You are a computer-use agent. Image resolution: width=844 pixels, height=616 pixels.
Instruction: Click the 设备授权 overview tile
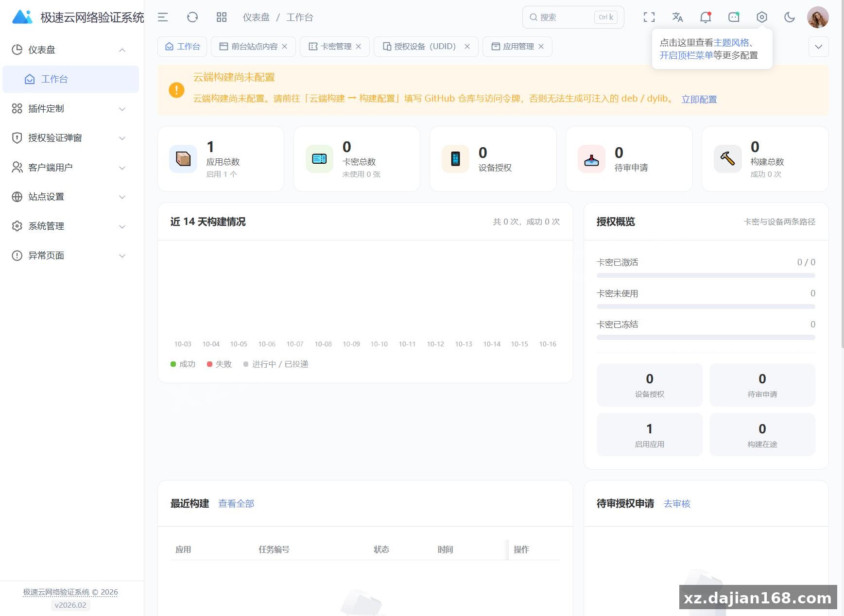tap(650, 385)
